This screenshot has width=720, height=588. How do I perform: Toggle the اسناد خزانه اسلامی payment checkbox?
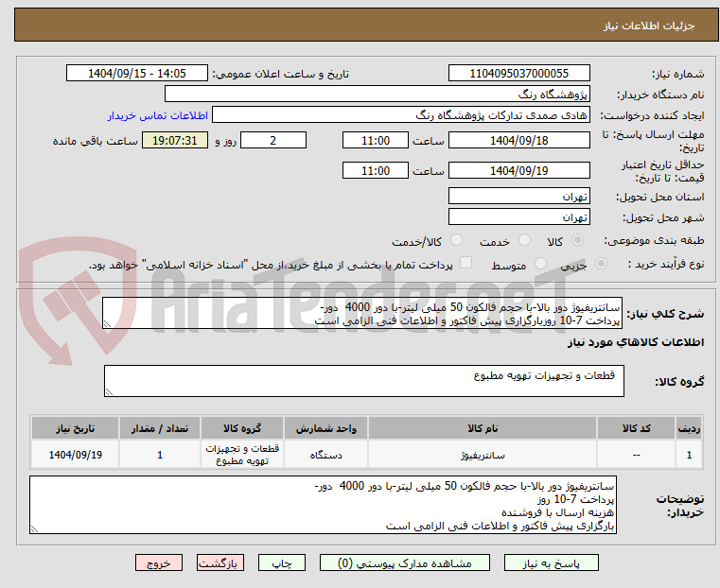pyautogui.click(x=465, y=263)
